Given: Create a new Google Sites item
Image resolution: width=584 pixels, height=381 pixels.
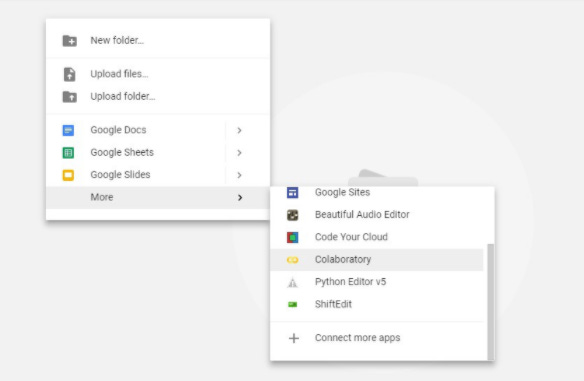Looking at the screenshot, I should pyautogui.click(x=377, y=193).
